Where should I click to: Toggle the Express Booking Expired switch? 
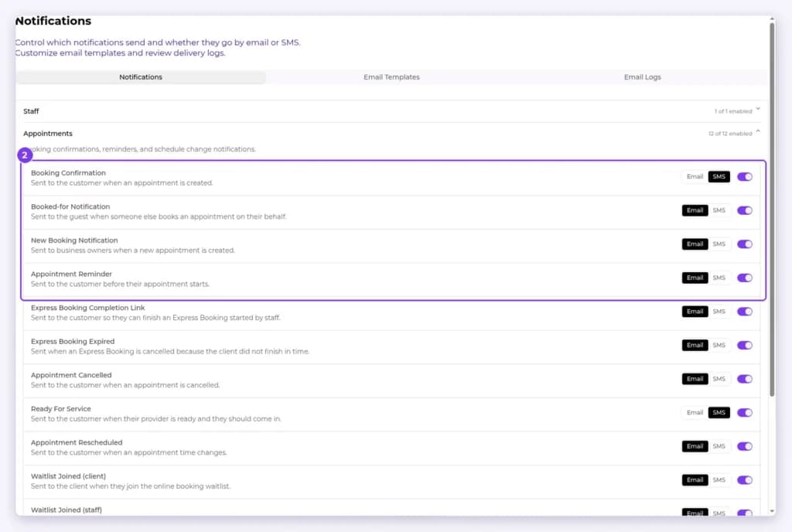tap(745, 346)
